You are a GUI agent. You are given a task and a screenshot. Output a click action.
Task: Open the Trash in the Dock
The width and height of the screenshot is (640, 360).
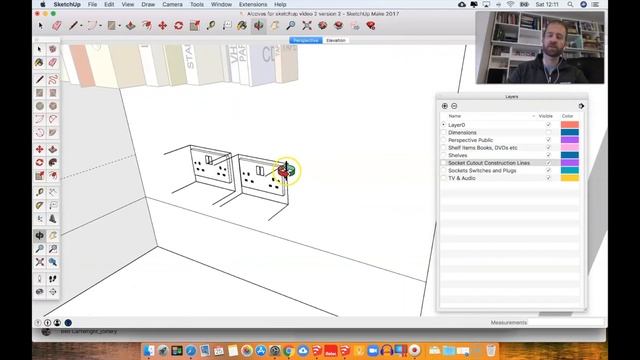(491, 350)
